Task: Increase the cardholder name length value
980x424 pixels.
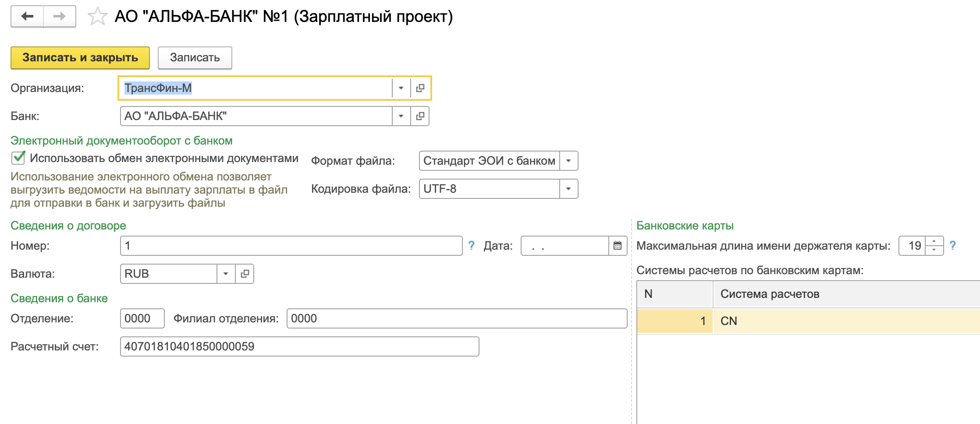Action: [934, 241]
